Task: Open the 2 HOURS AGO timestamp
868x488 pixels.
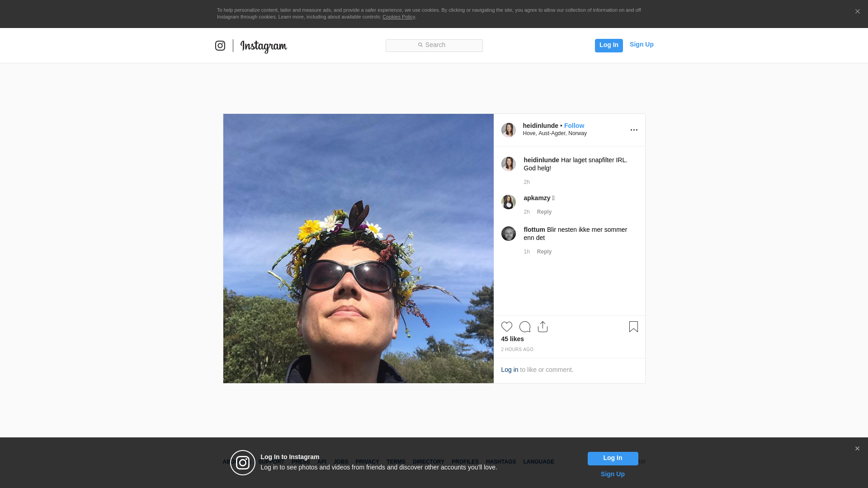Action: pos(517,350)
